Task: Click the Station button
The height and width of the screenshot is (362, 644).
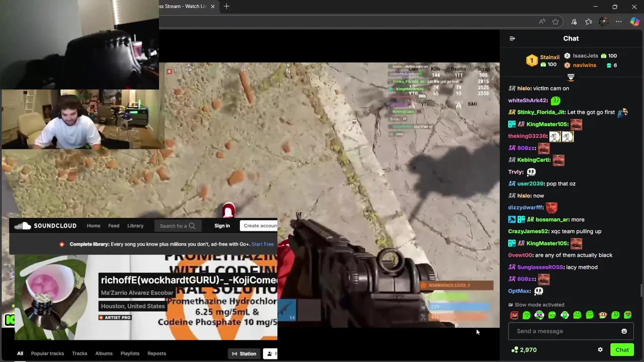Action: 244,353
